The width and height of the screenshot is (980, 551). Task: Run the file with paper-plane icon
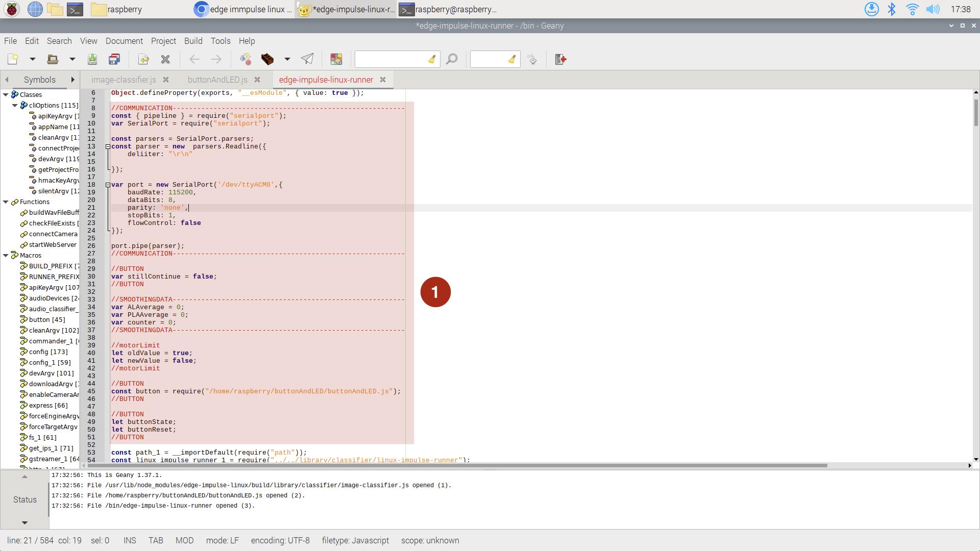(x=307, y=59)
